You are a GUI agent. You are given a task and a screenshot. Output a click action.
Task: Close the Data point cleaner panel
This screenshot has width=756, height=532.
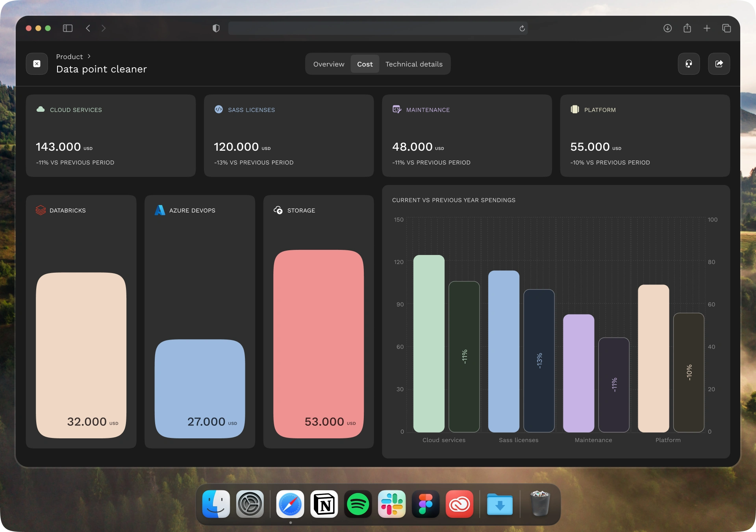[x=37, y=64]
